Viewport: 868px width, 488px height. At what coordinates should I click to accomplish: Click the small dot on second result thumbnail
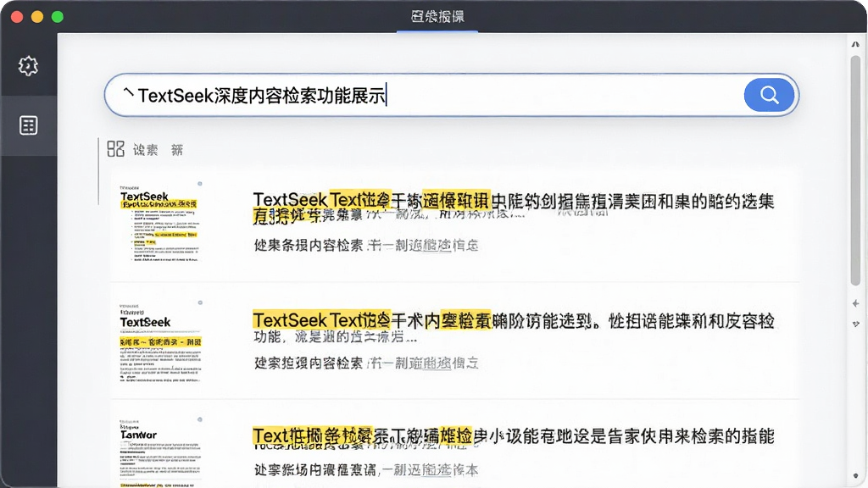tap(200, 302)
